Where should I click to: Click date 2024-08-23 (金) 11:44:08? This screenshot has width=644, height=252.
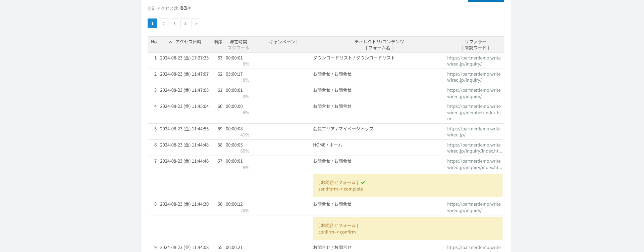click(184, 248)
